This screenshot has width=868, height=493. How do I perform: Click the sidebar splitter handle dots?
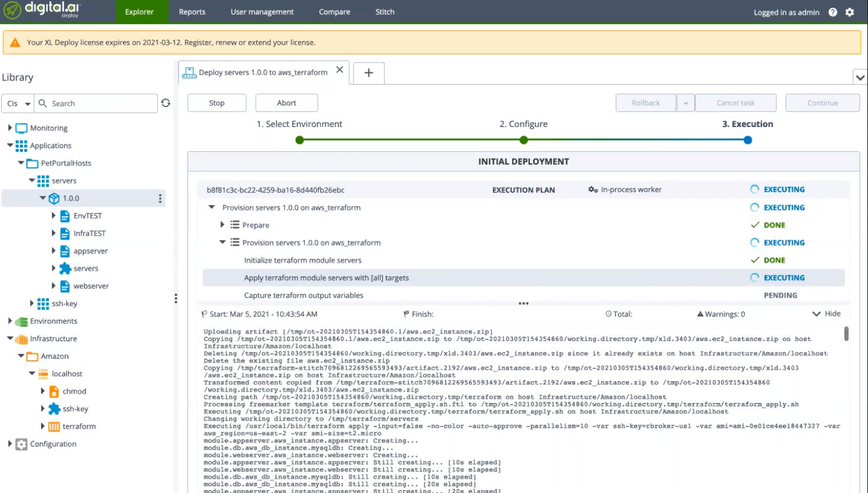click(x=175, y=299)
